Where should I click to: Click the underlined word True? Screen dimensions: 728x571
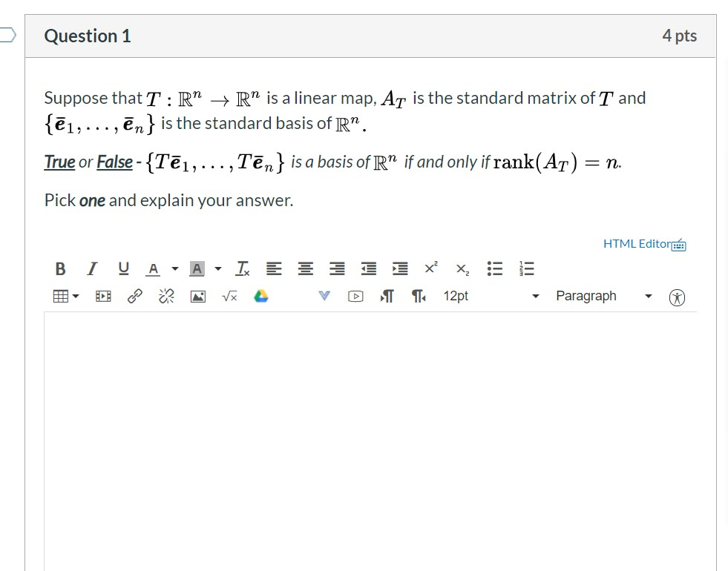(x=59, y=162)
